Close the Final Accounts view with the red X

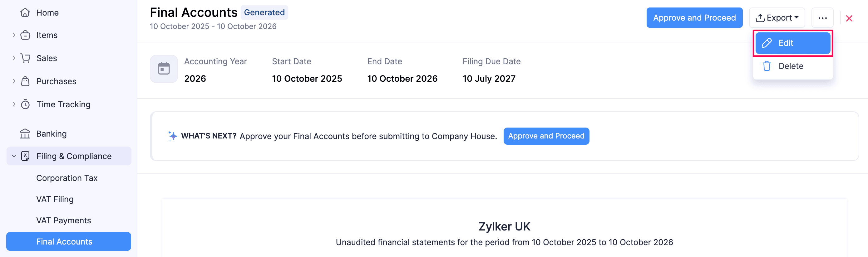pyautogui.click(x=850, y=18)
